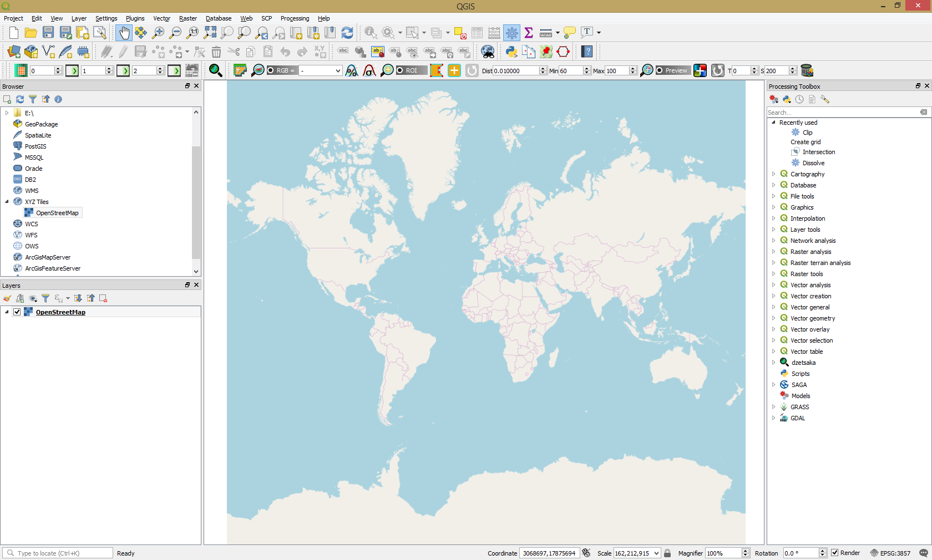Click the Type to locate field
The image size is (932, 560).
coord(58,553)
